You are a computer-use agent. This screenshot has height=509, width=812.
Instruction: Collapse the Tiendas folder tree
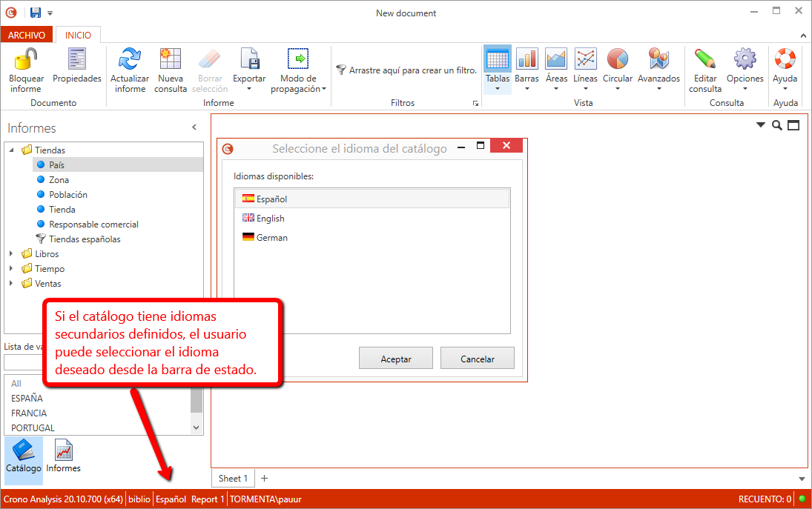(11, 150)
